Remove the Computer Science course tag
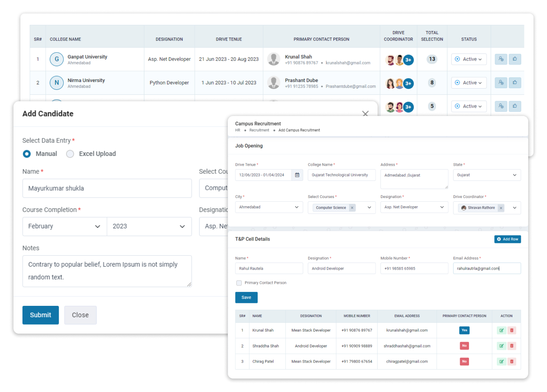This screenshot has height=392, width=547. (x=352, y=208)
